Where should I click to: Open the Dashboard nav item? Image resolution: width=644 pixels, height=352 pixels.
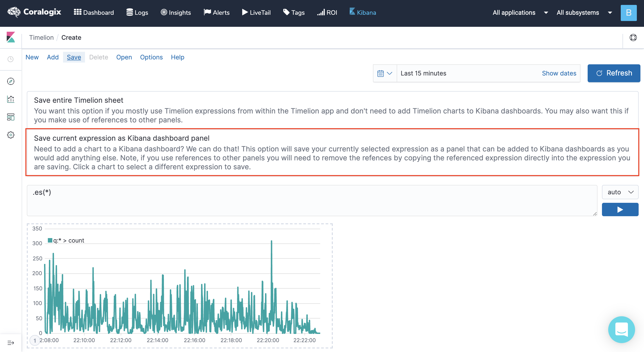coord(94,13)
